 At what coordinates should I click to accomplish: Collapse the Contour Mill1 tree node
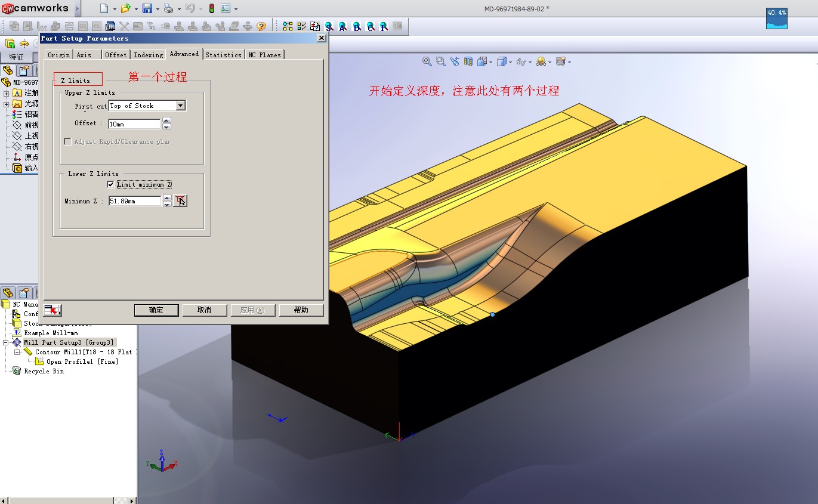17,353
